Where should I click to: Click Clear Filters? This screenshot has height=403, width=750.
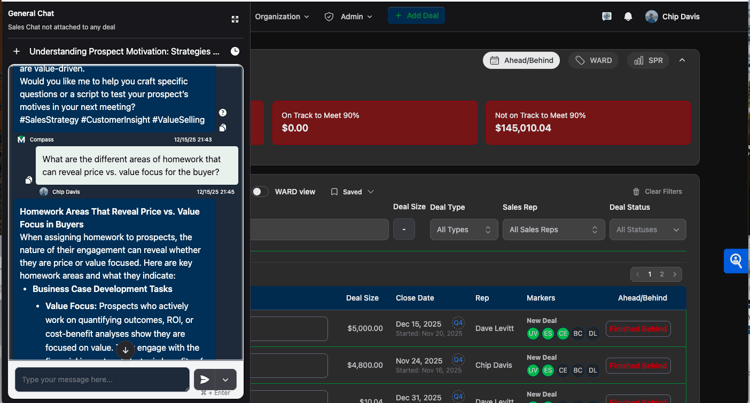click(x=657, y=192)
